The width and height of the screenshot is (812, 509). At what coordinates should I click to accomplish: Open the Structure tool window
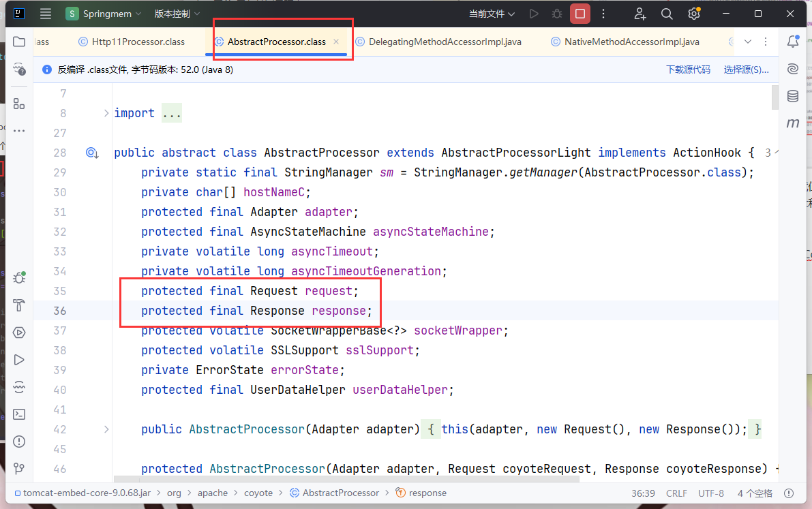tap(19, 104)
